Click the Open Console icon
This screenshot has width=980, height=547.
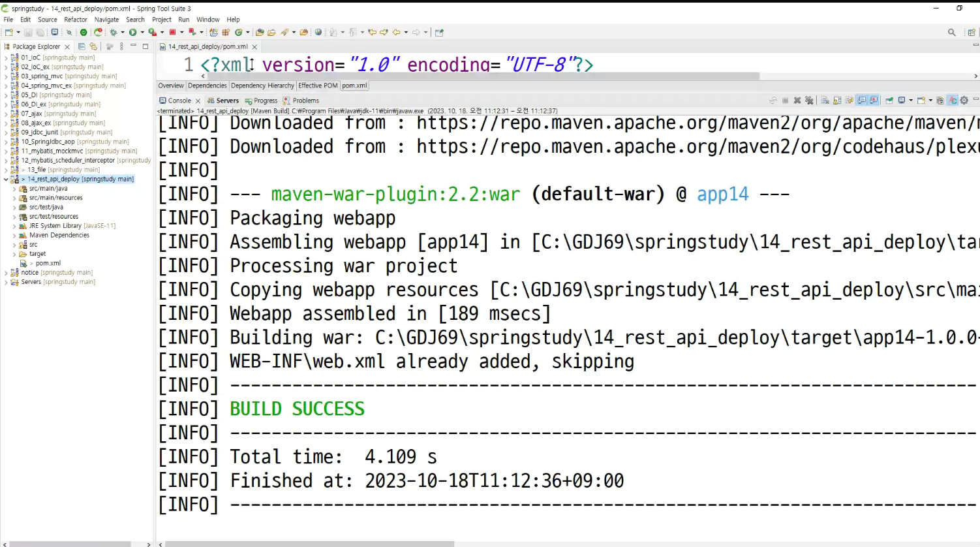point(921,101)
